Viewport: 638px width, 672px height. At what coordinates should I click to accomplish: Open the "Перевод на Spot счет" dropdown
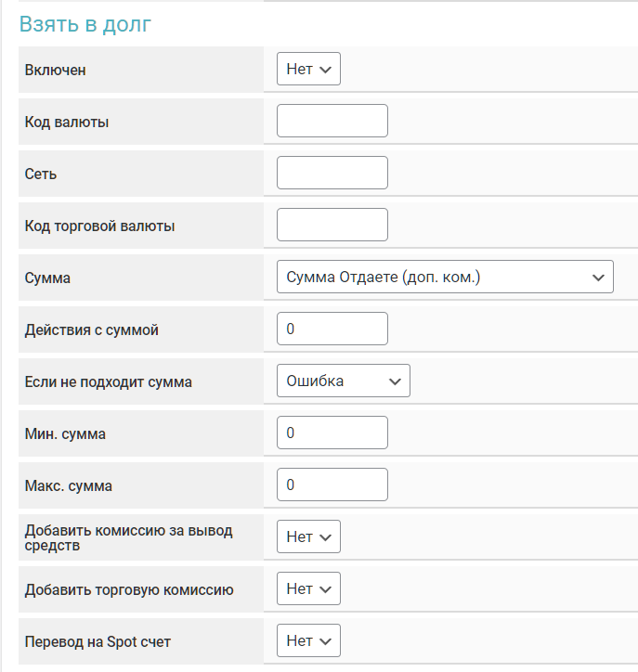(308, 640)
